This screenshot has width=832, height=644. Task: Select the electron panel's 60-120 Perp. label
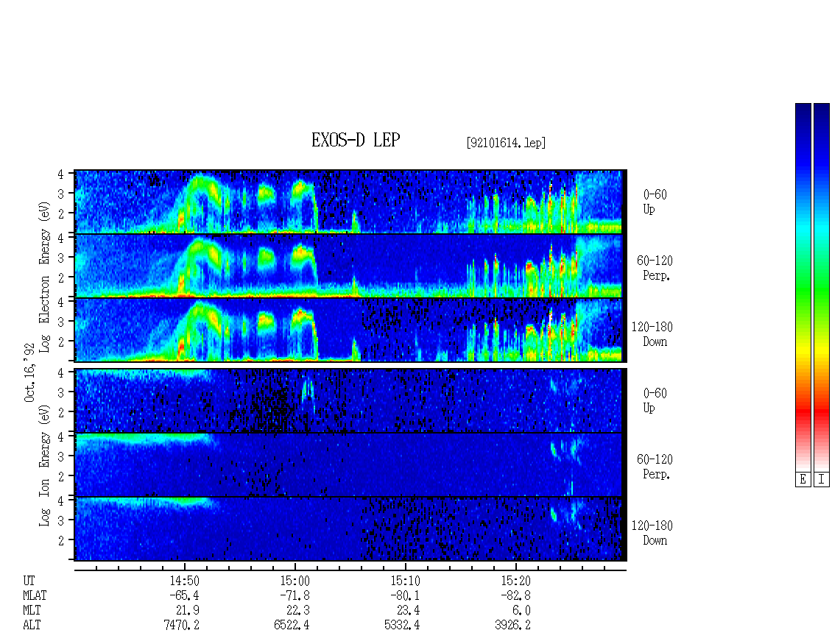[x=655, y=268]
